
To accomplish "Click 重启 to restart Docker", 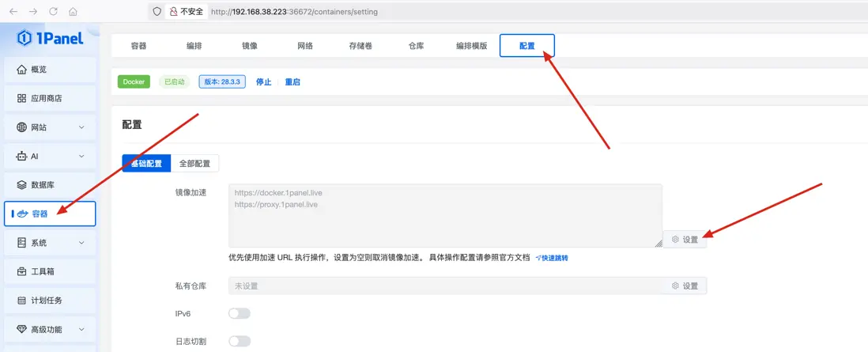I will (x=292, y=82).
